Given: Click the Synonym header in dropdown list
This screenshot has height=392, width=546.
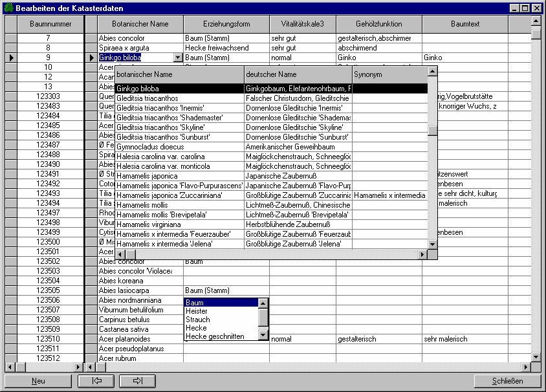Looking at the screenshot, I should (390, 74).
